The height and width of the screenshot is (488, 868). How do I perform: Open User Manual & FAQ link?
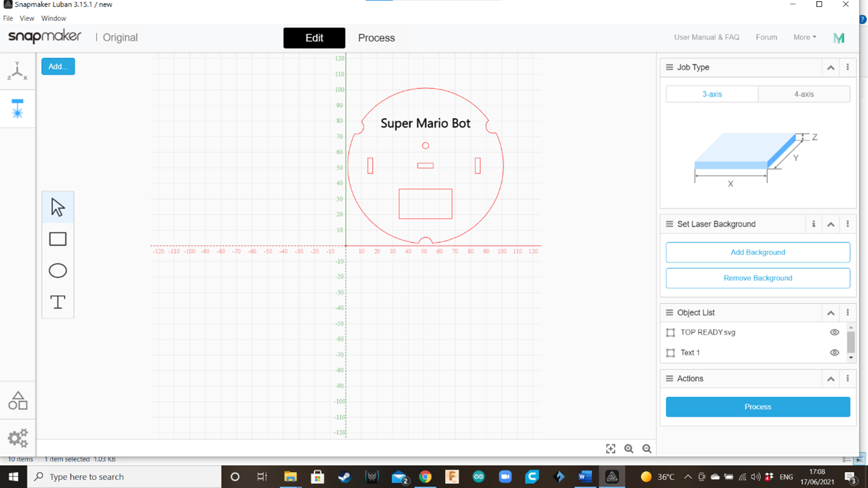(706, 37)
